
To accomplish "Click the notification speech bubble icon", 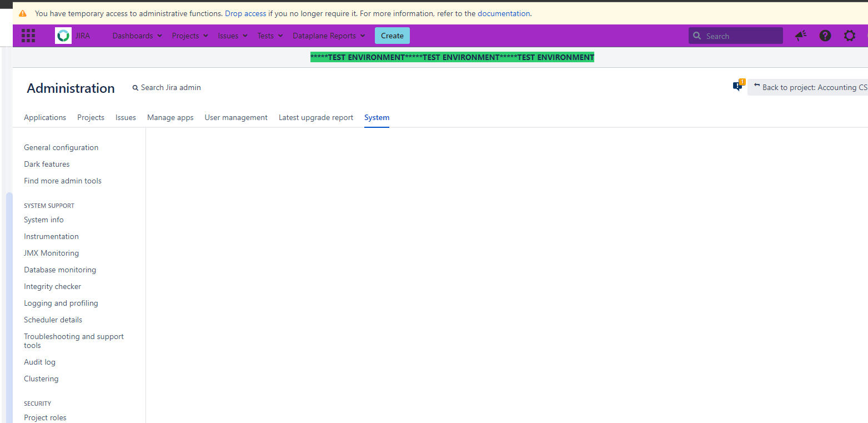I will click(738, 86).
